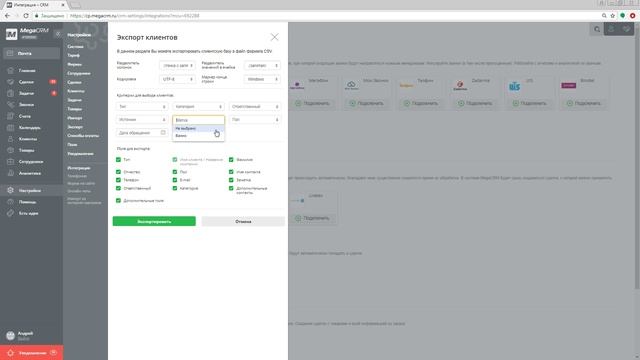640x360 pixels.
Task: Open the Помощь icon in the sidebar
Action: (11, 202)
